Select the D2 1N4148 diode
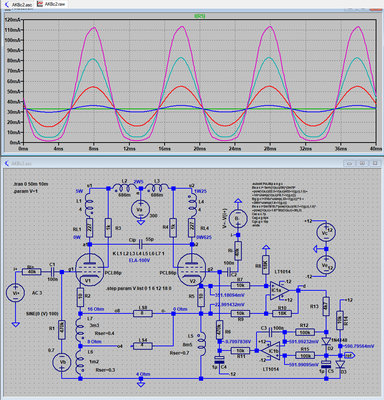The width and height of the screenshot is (384, 400). (326, 342)
